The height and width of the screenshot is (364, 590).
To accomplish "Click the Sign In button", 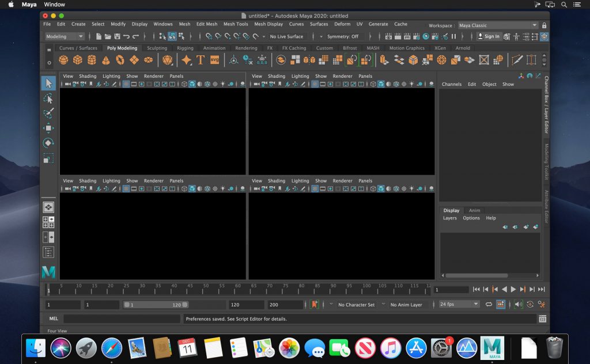I will (x=491, y=36).
